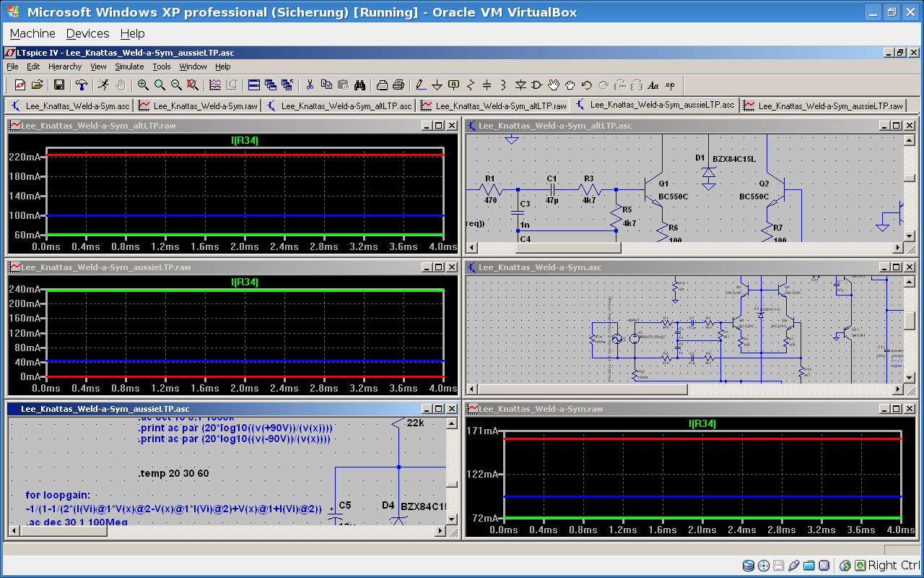Open the File menu
The image size is (924, 578).
point(12,66)
